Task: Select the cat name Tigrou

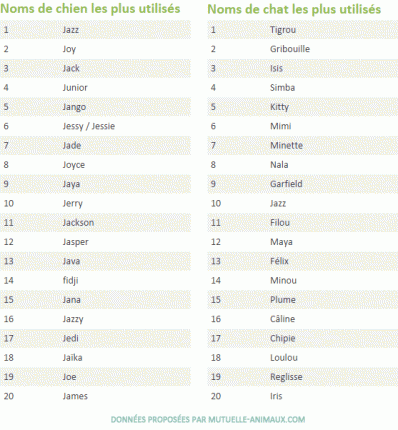Action: click(283, 30)
